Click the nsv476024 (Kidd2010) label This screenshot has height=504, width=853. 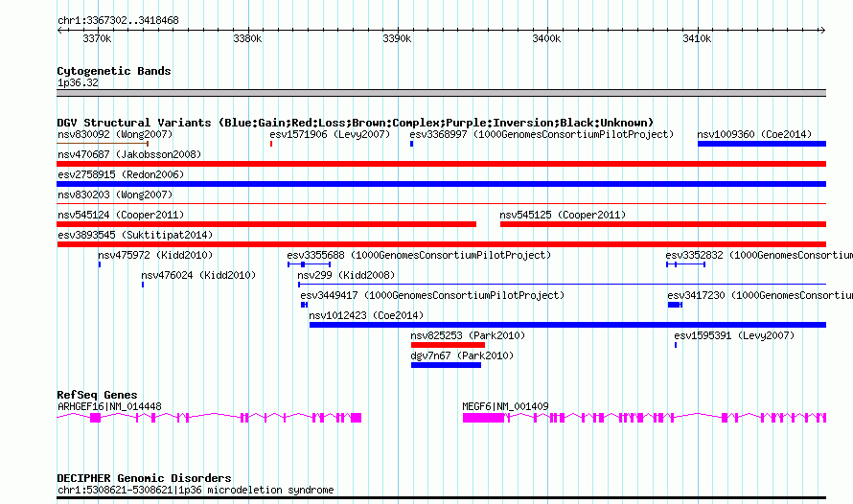(x=198, y=275)
